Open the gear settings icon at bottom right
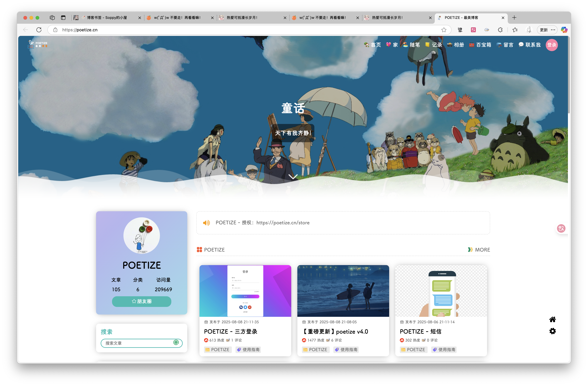The image size is (588, 386). pos(552,331)
